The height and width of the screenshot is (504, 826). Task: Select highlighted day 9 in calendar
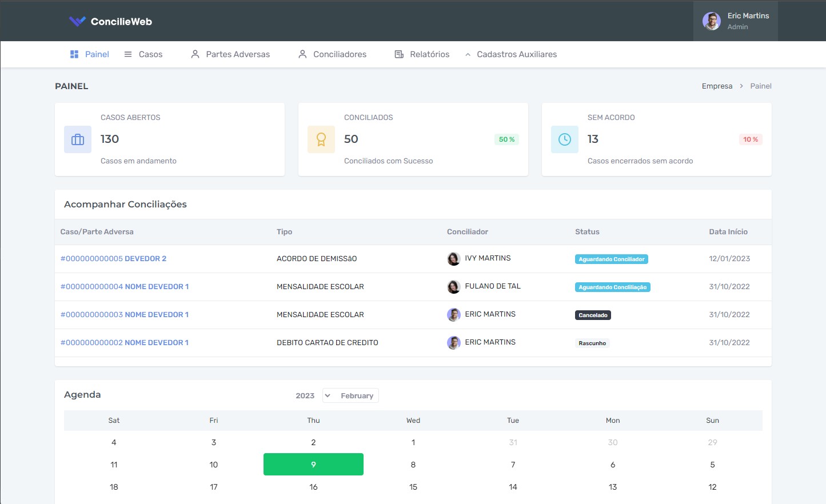[x=313, y=465]
